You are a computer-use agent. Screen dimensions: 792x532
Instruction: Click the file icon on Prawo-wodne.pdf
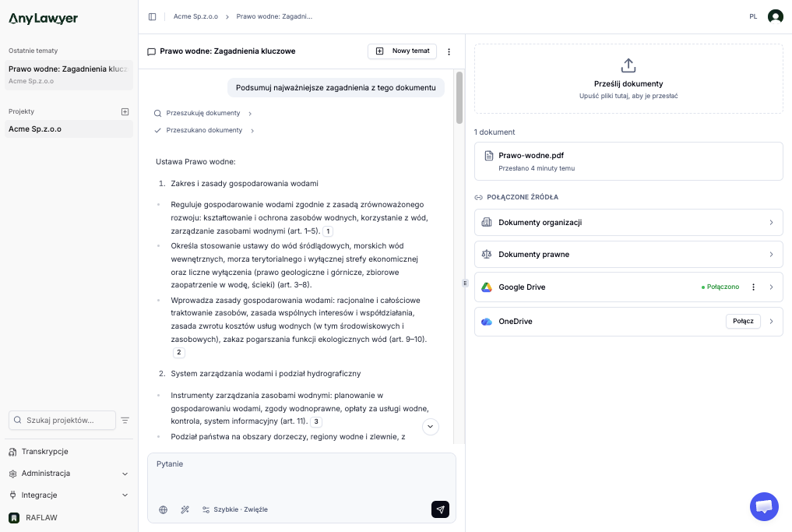(489, 155)
